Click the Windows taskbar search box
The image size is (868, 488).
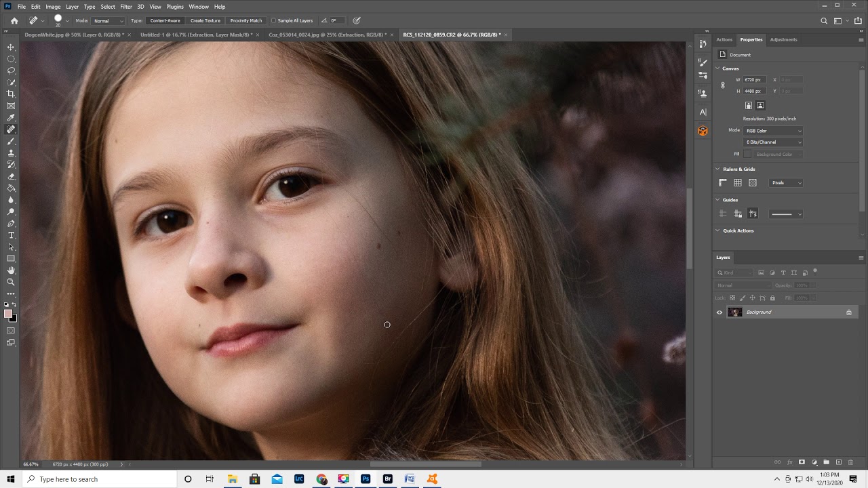tap(99, 479)
